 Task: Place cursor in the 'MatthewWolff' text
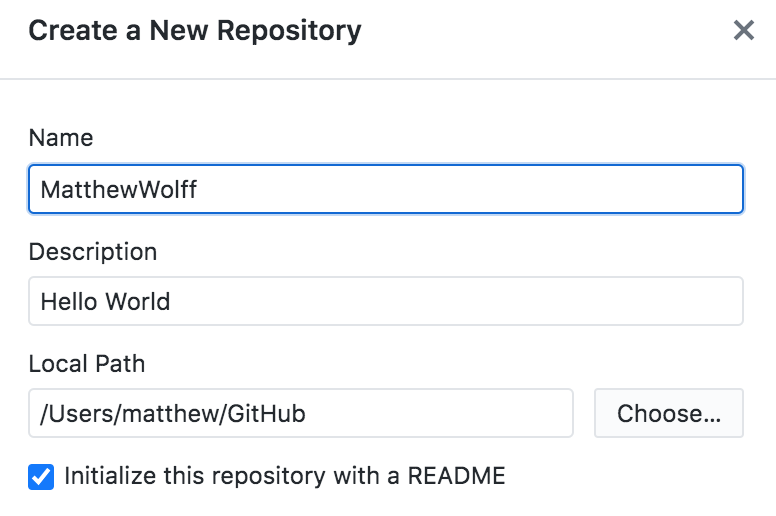pos(119,189)
